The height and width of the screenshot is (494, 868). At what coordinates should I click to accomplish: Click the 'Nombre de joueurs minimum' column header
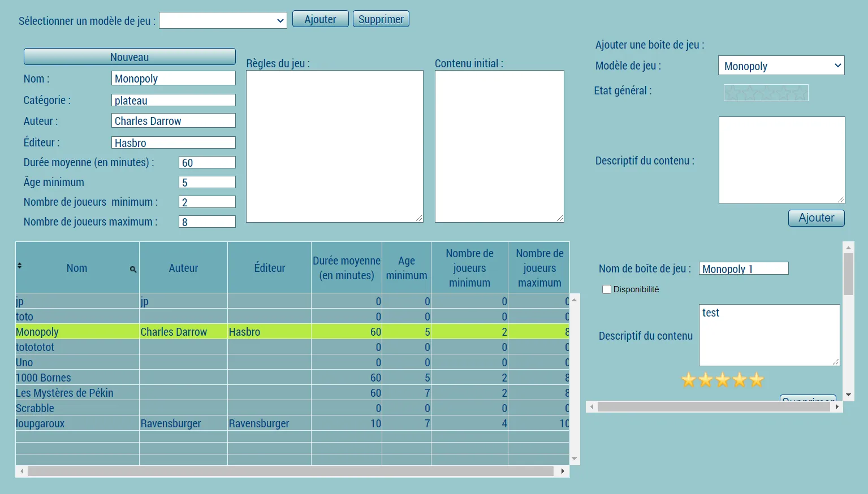pos(469,268)
